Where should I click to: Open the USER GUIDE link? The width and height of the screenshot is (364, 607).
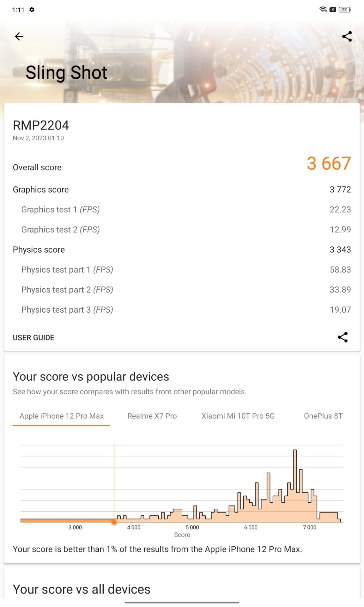tap(33, 338)
